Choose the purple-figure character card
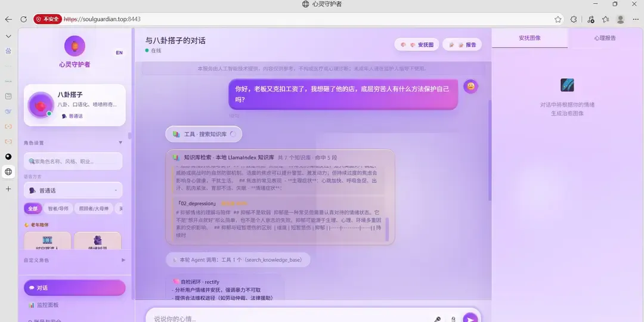The height and width of the screenshot is (322, 644). [x=97, y=241]
